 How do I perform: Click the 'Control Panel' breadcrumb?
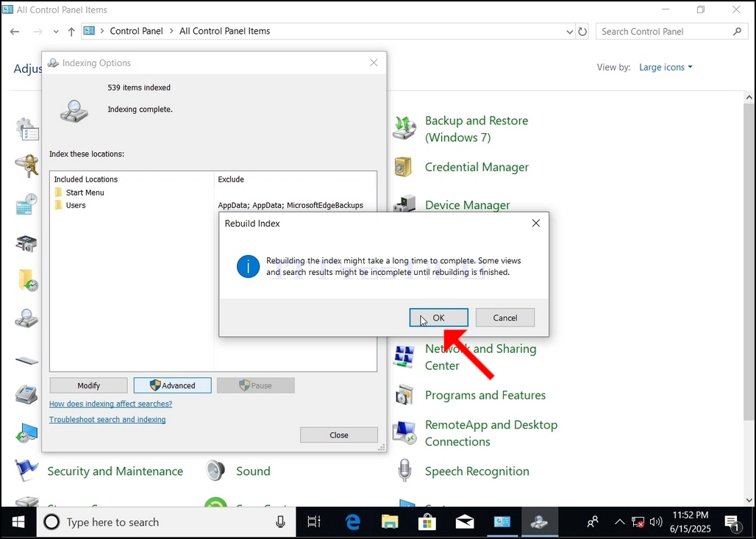tap(137, 31)
